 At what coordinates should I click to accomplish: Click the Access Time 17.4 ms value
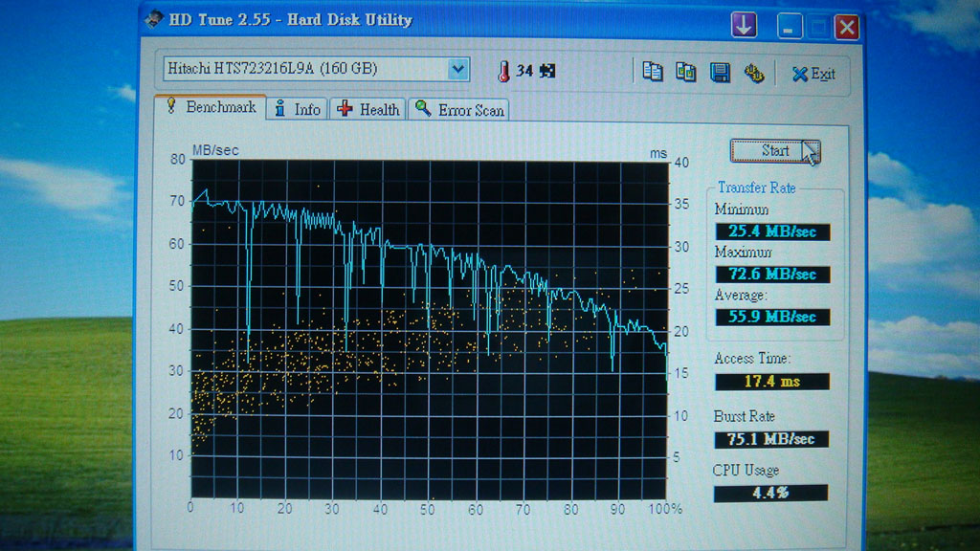771,382
